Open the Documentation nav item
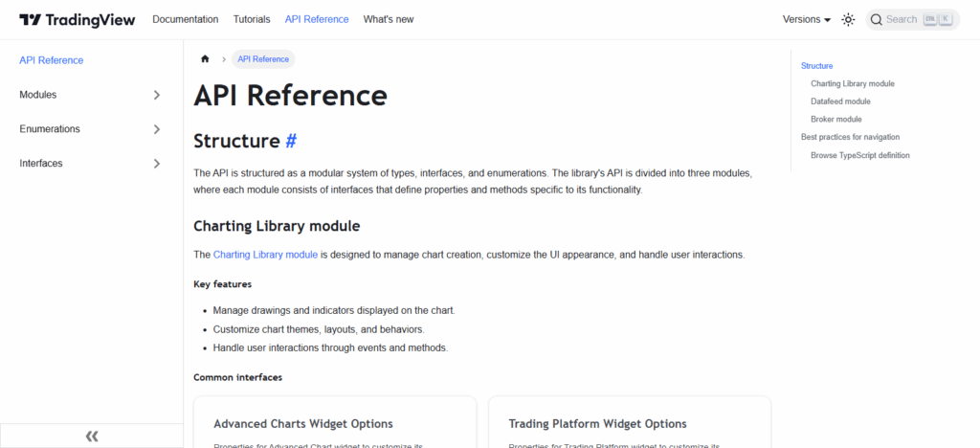 tap(185, 19)
